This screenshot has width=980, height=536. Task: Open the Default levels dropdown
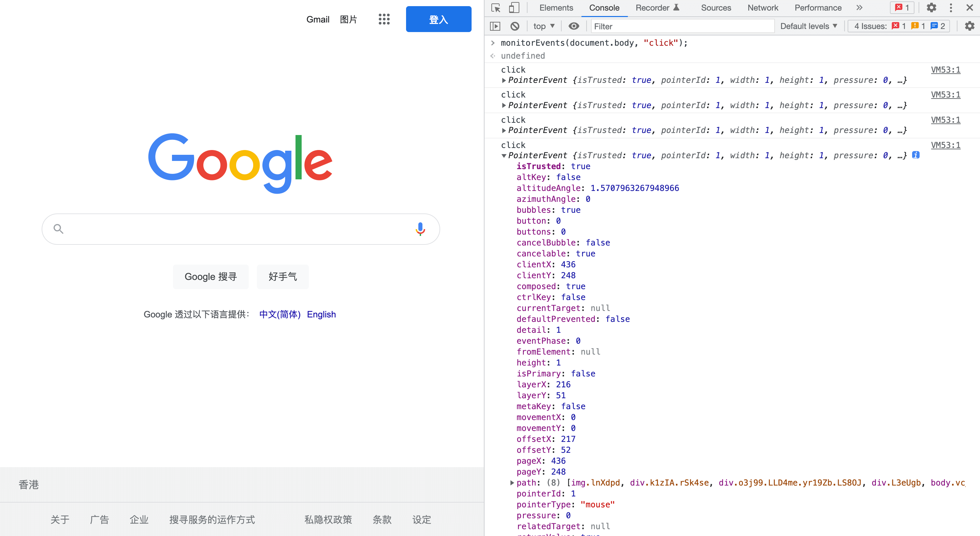pyautogui.click(x=808, y=26)
